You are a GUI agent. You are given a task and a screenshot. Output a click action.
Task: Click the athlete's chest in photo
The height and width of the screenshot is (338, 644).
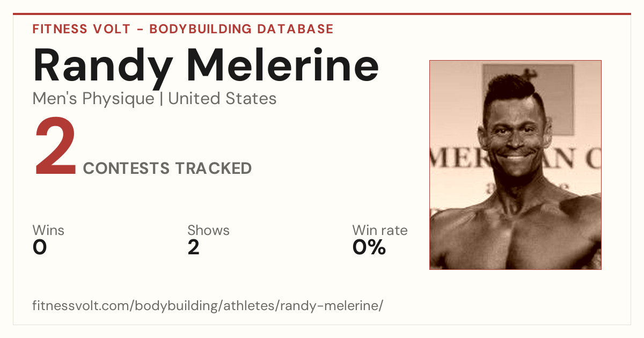pyautogui.click(x=515, y=236)
